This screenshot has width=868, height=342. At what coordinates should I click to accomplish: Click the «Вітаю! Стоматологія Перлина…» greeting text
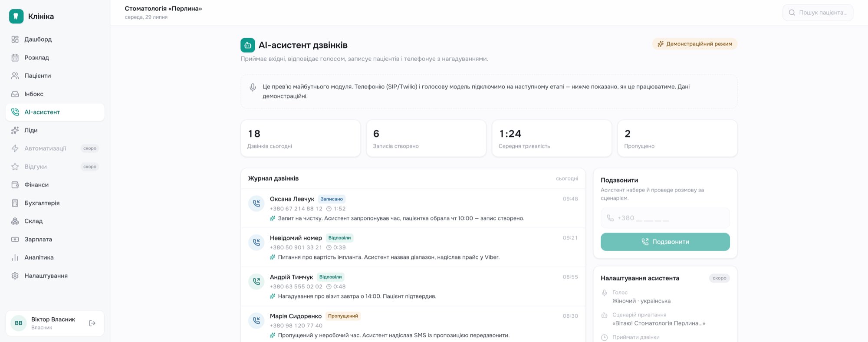(659, 323)
